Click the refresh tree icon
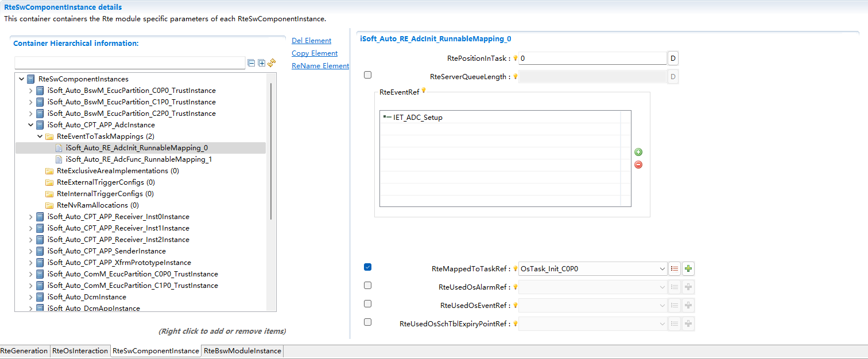868x359 pixels. coord(272,63)
